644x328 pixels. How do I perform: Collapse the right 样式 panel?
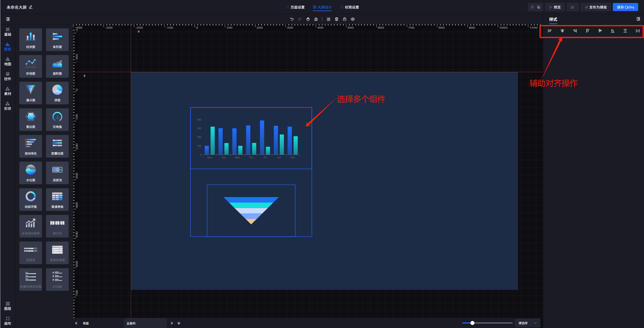638,19
